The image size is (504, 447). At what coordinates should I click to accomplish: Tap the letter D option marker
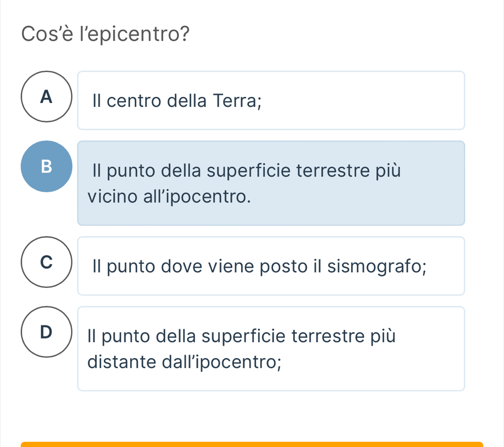[46, 332]
